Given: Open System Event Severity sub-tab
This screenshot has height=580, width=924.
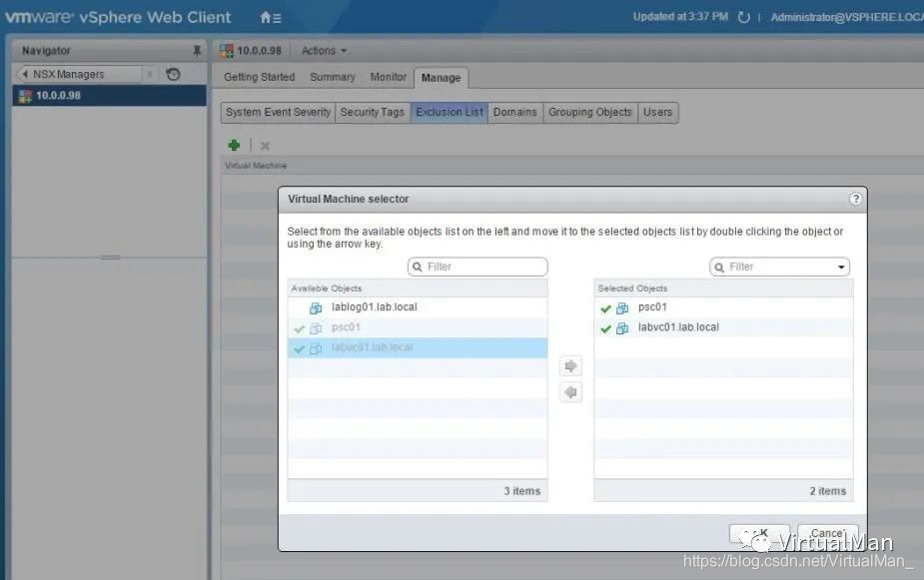Looking at the screenshot, I should click(278, 113).
